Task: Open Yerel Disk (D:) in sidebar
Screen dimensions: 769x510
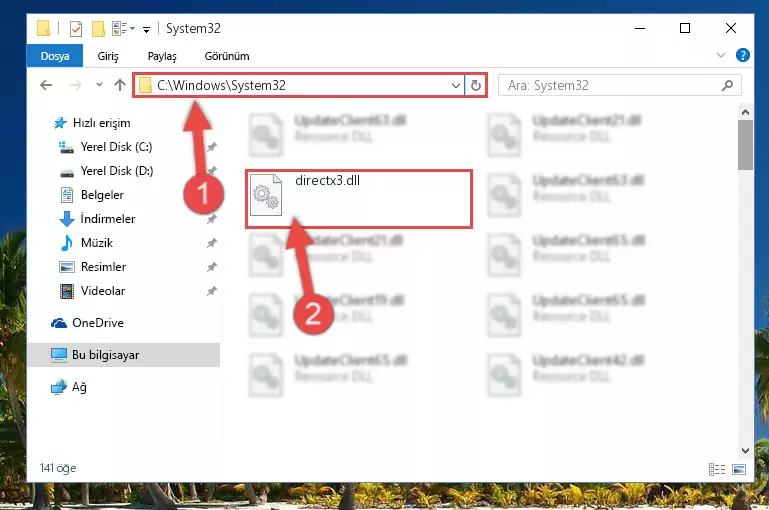Action: (117, 171)
